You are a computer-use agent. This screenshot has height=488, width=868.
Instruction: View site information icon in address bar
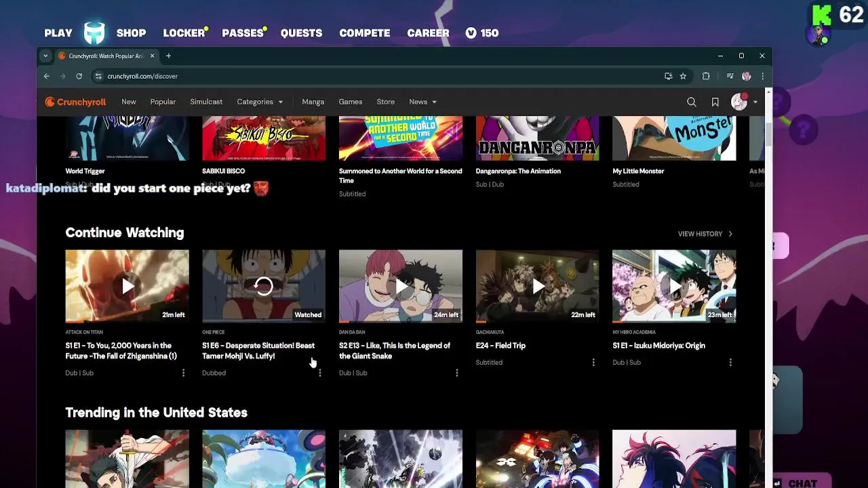pos(98,76)
